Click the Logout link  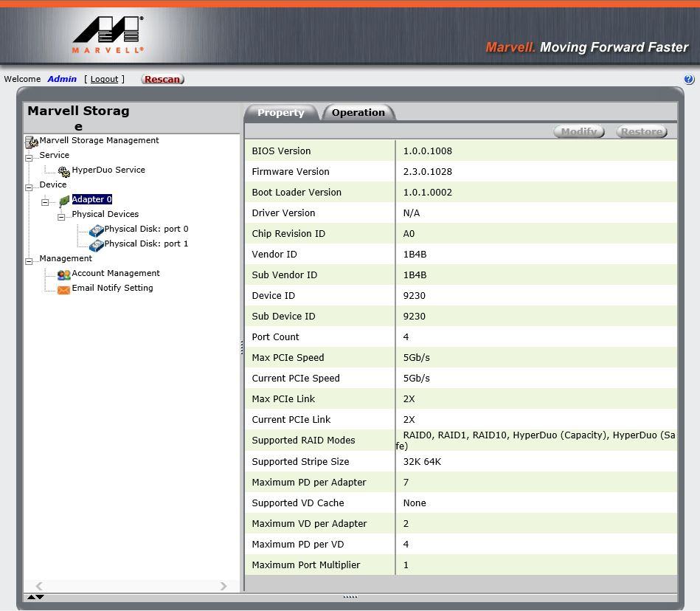tap(105, 79)
